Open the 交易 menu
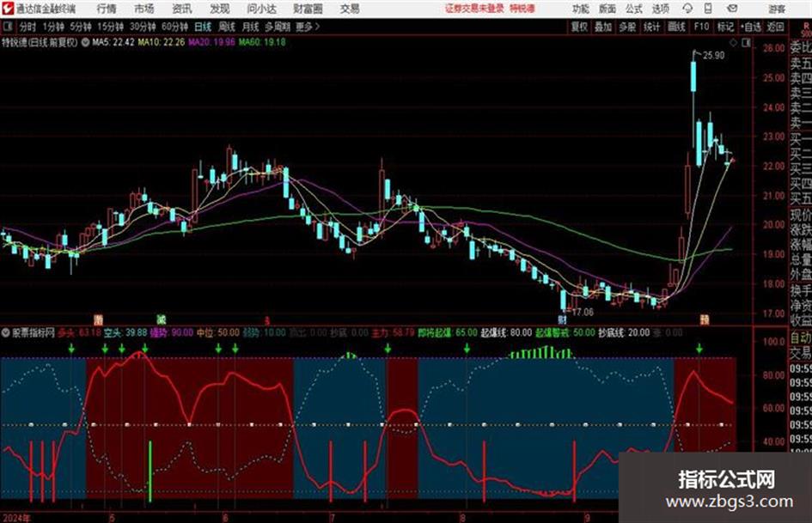The height and width of the screenshot is (523, 812). coord(350,9)
